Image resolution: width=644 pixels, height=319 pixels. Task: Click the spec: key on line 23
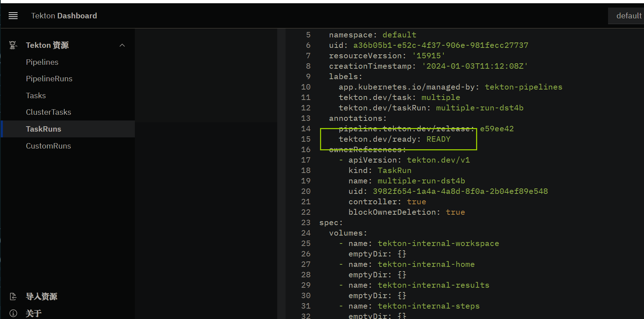(331, 223)
